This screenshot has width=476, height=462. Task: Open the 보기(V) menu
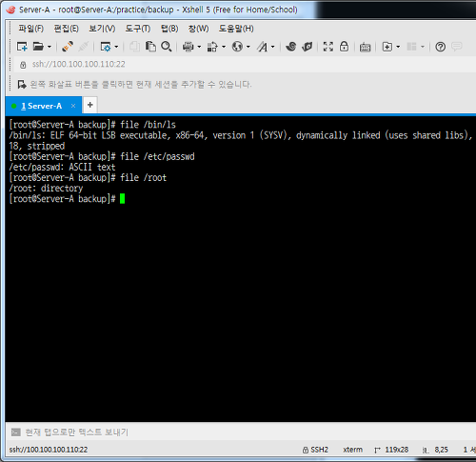pyautogui.click(x=102, y=29)
